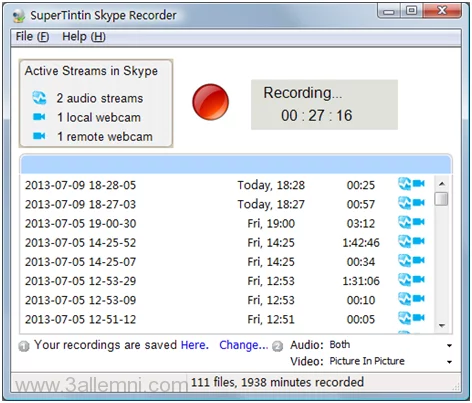Minimize the SuperTintin window
The width and height of the screenshot is (472, 403).
(389, 11)
